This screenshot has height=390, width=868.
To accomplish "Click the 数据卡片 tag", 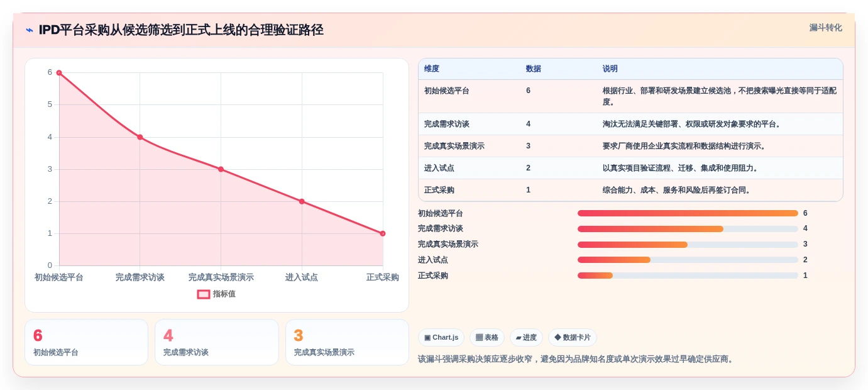I will tap(573, 337).
